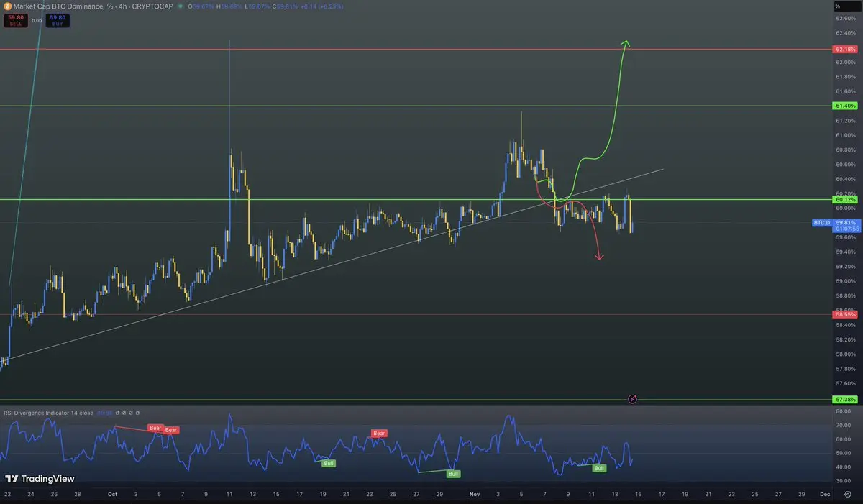Click the 62.18% red price label
The height and width of the screenshot is (504, 863).
(x=845, y=50)
